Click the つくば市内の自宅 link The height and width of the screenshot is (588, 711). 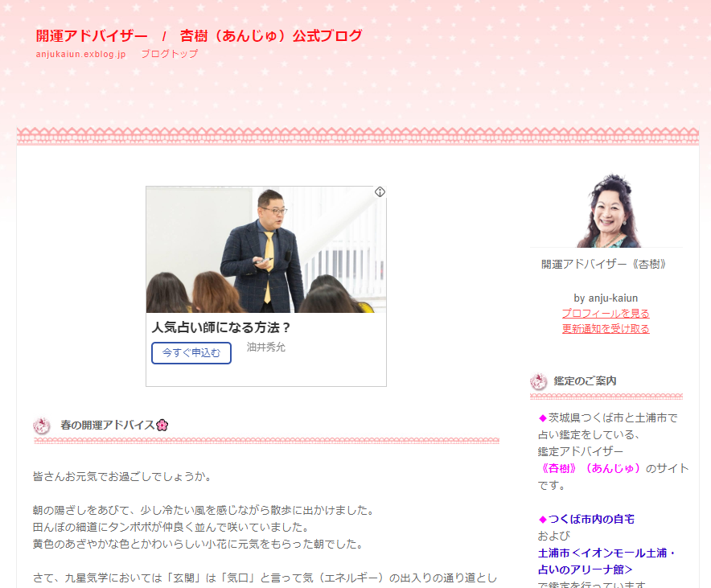(591, 519)
